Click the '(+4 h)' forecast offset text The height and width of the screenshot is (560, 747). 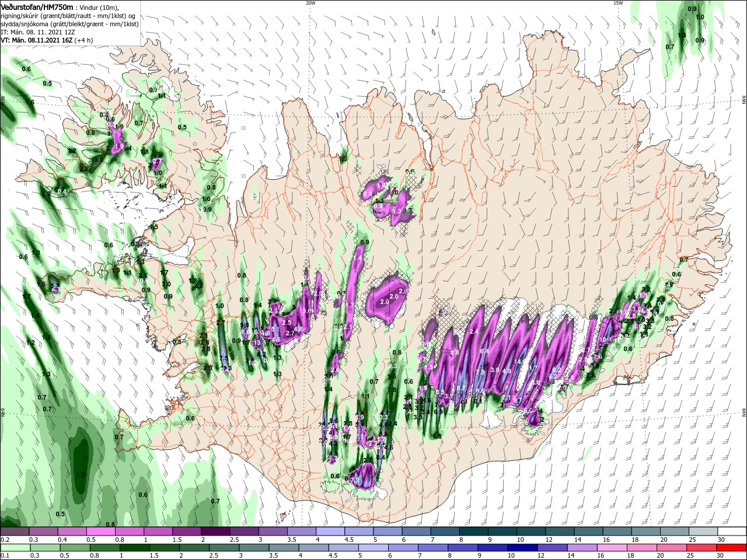click(83, 40)
